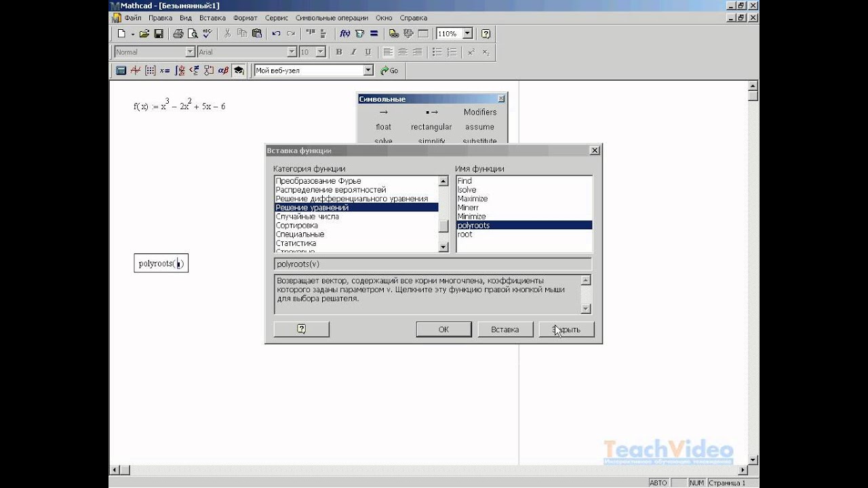868x488 pixels.
Task: Open the Evaluation (x=) toolbar palette
Action: pos(165,70)
